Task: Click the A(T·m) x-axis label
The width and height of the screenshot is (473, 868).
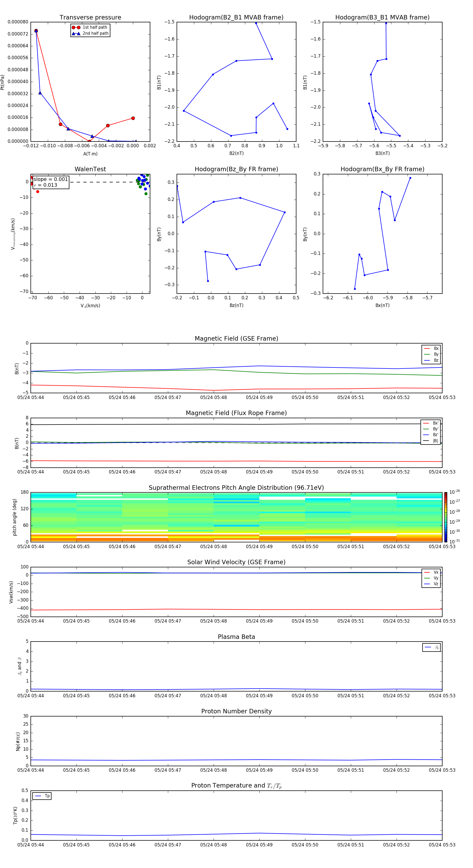Action: tap(90, 154)
